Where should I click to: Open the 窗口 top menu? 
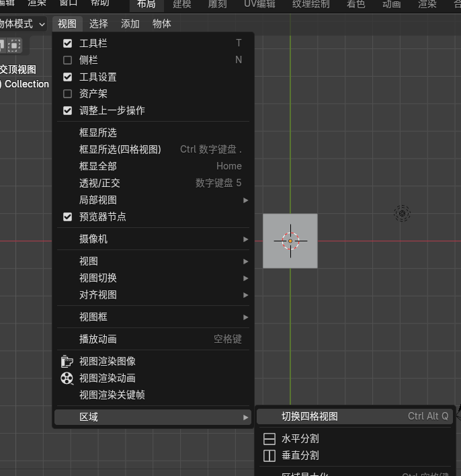click(x=69, y=3)
